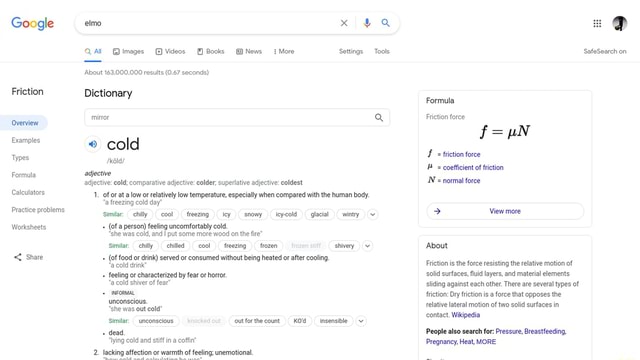This screenshot has width=640, height=360.
Task: Click the chilled synonym chip
Action: pyautogui.click(x=176, y=246)
